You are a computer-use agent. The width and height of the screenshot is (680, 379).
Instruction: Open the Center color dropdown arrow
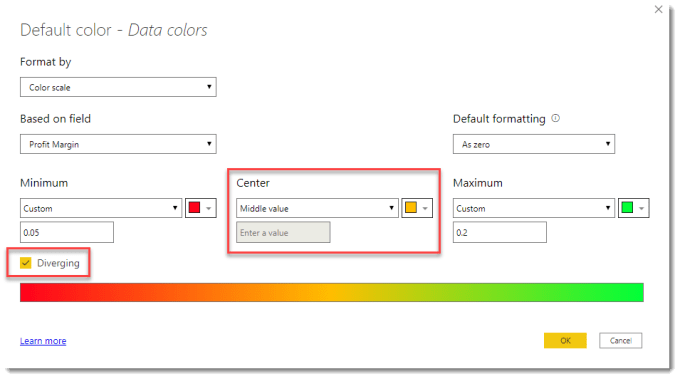425,208
